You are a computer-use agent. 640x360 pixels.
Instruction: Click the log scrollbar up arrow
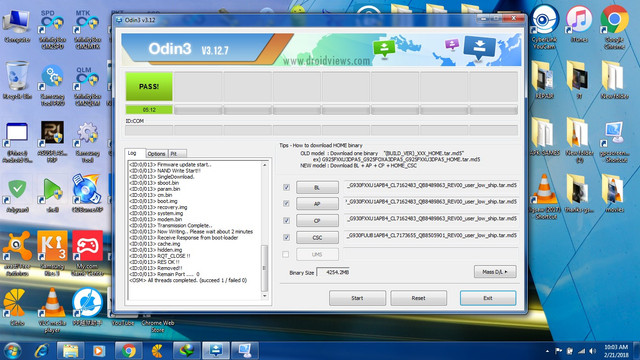click(264, 164)
